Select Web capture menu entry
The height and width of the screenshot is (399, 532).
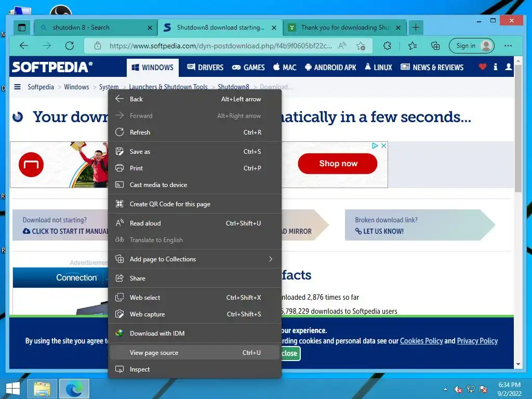coord(194,314)
